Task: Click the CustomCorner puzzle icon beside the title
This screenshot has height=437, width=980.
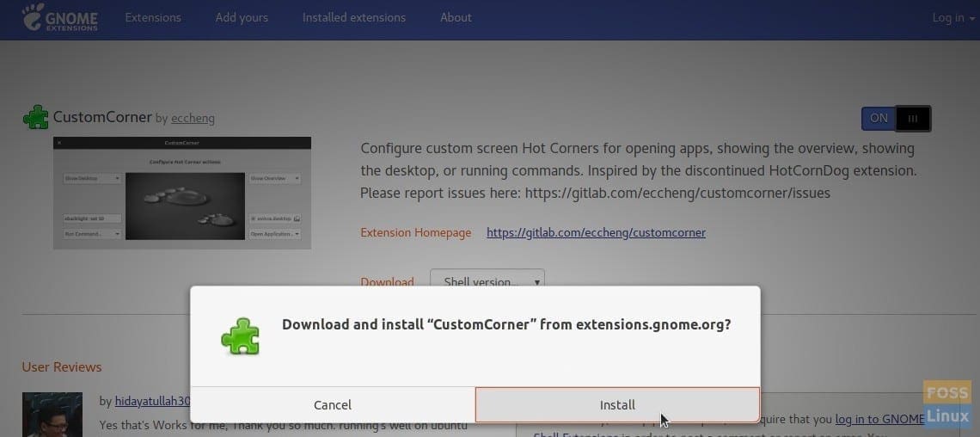Action: point(35,117)
